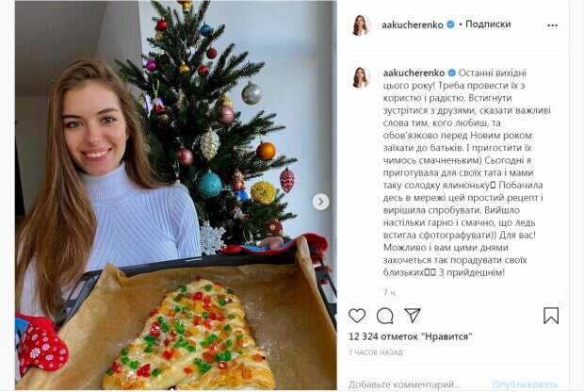Click the caption text starting with Останні вихідні
The width and height of the screenshot is (584, 392).
pos(454,170)
